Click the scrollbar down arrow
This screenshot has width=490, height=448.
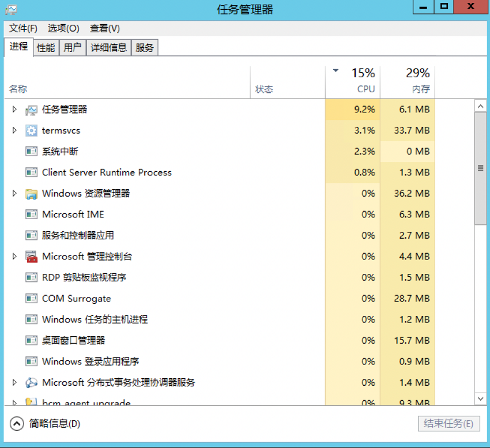click(x=480, y=398)
